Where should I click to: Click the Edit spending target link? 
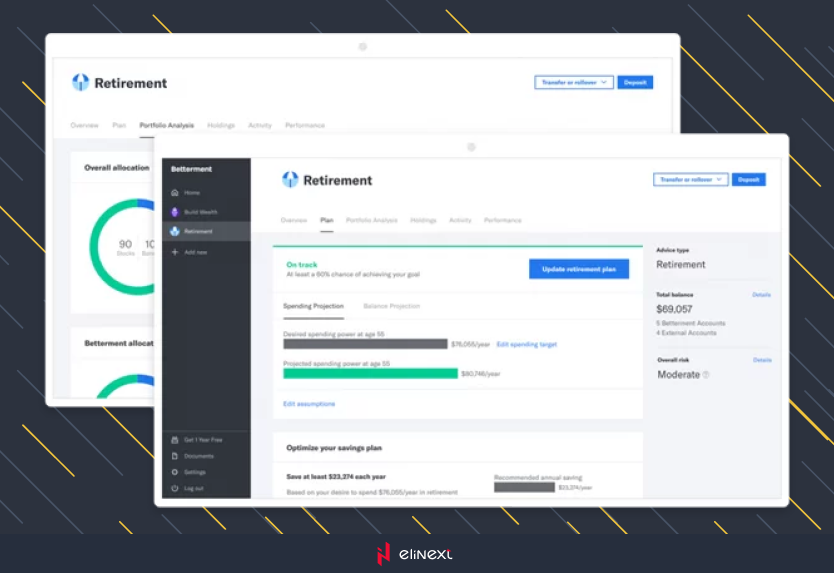tap(526, 344)
